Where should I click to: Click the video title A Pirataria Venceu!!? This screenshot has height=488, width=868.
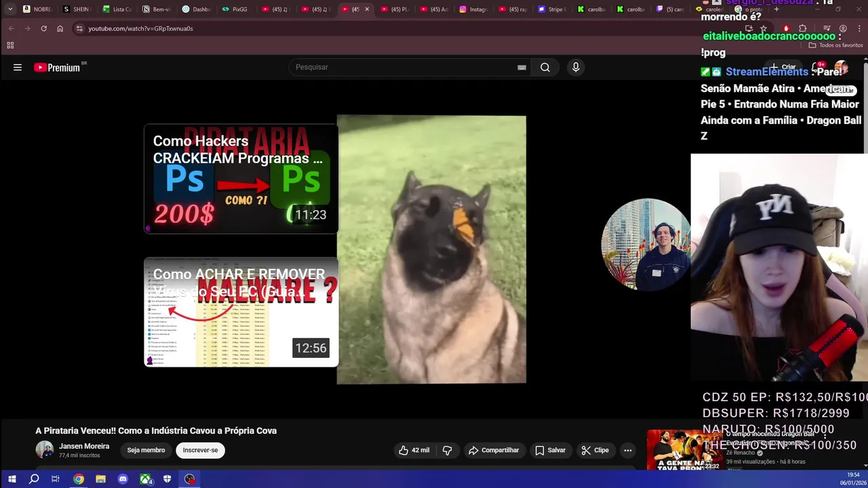pos(156,430)
